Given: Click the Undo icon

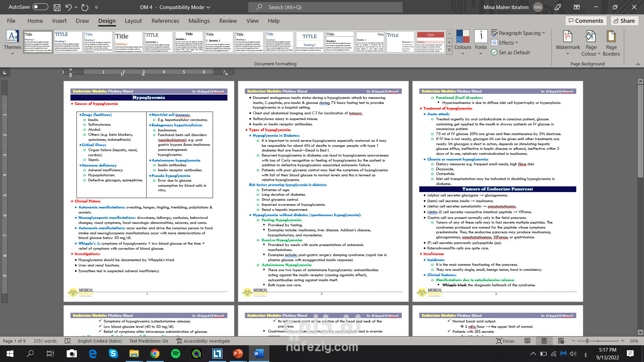Looking at the screenshot, I should click(x=68, y=7).
